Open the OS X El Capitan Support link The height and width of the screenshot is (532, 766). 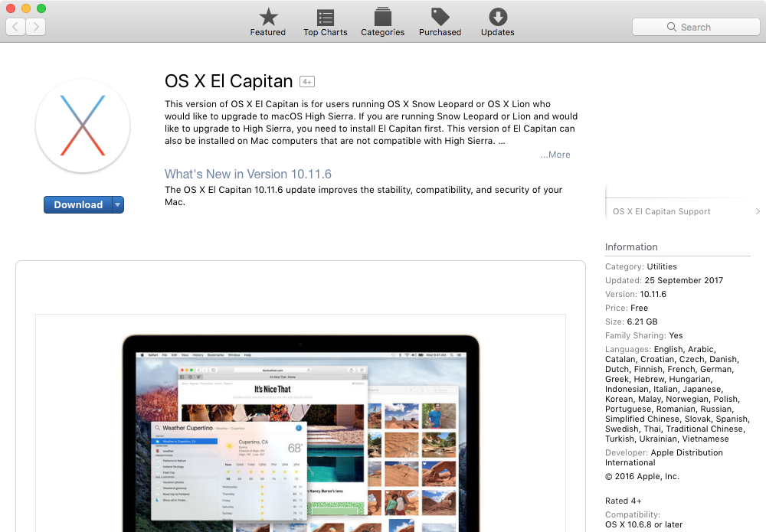[662, 211]
